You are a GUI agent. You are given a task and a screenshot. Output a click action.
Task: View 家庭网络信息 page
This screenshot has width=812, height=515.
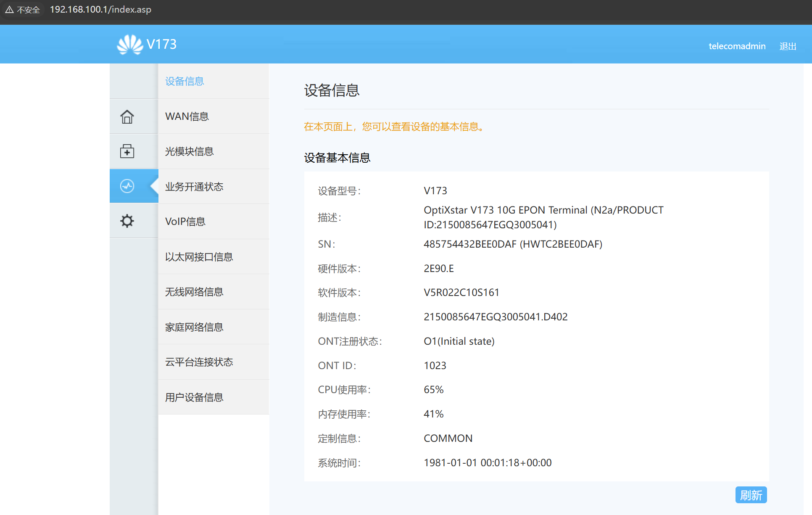click(x=194, y=327)
